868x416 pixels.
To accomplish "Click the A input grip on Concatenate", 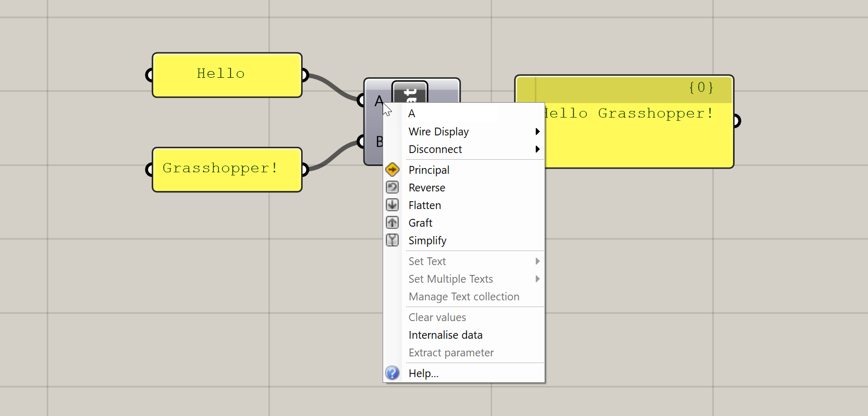I will tap(361, 100).
